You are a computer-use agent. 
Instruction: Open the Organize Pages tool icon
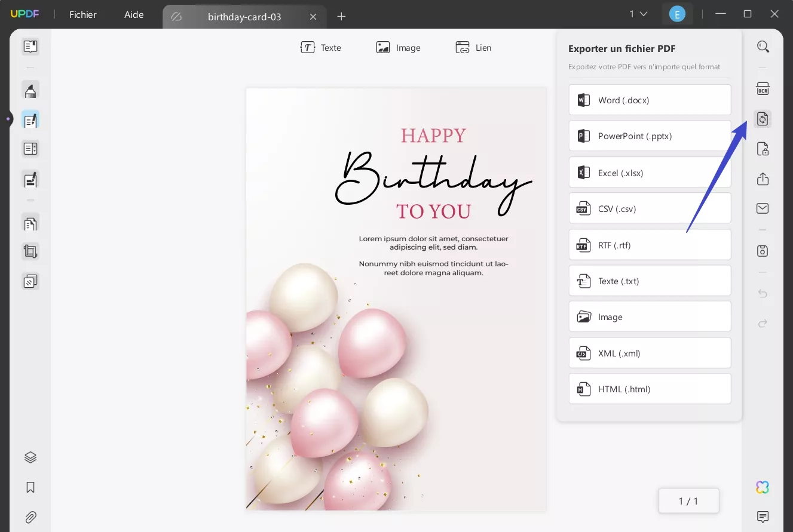coord(30,224)
